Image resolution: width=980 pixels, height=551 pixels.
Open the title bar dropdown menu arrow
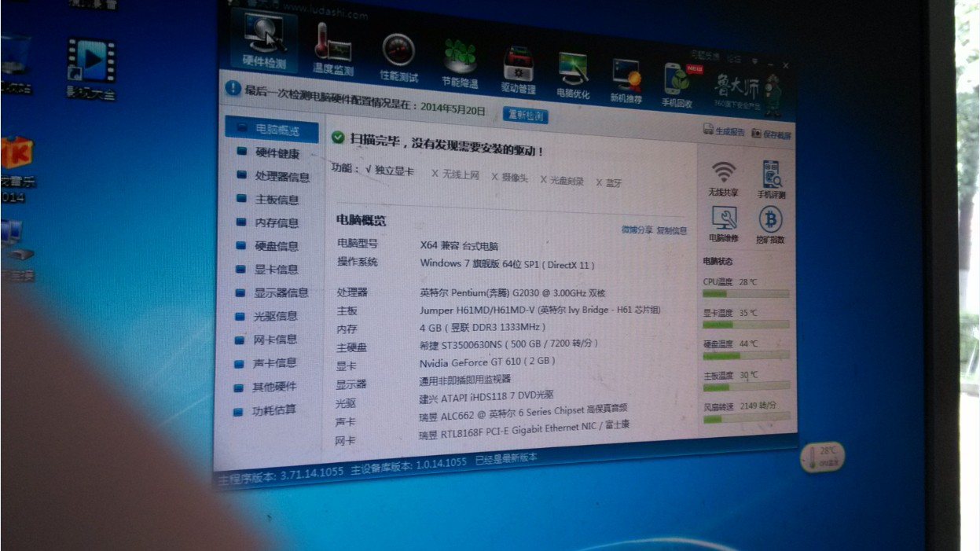(x=754, y=61)
